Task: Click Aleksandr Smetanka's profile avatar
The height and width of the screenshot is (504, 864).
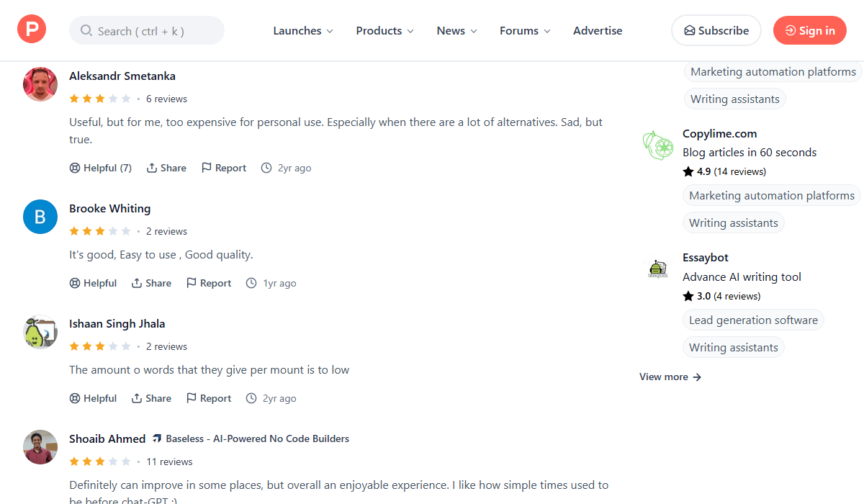Action: tap(40, 84)
